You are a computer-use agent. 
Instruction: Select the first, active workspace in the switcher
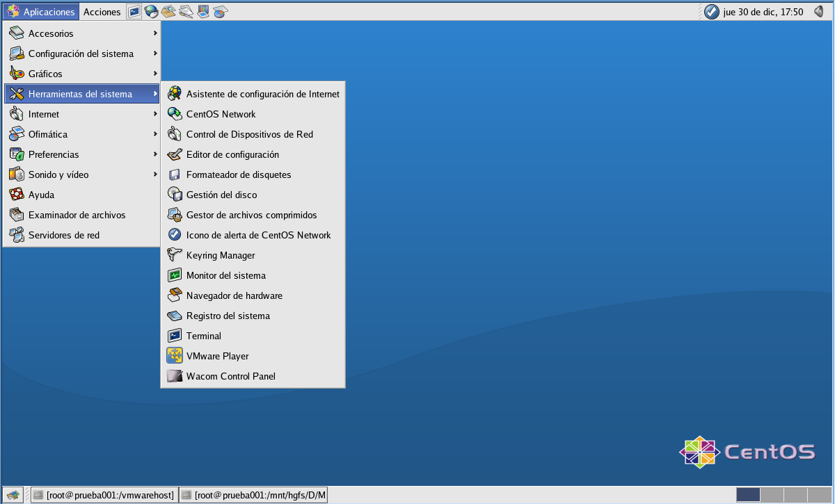pos(748,494)
